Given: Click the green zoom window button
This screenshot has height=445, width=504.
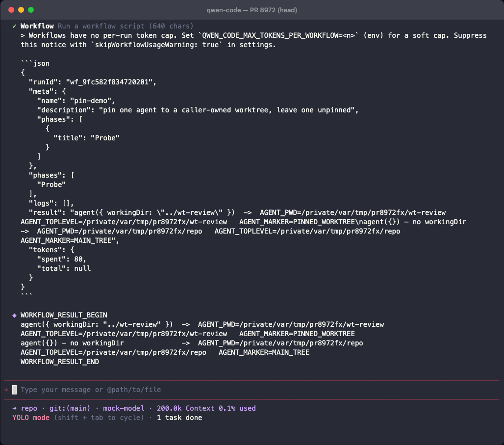Looking at the screenshot, I should (31, 10).
